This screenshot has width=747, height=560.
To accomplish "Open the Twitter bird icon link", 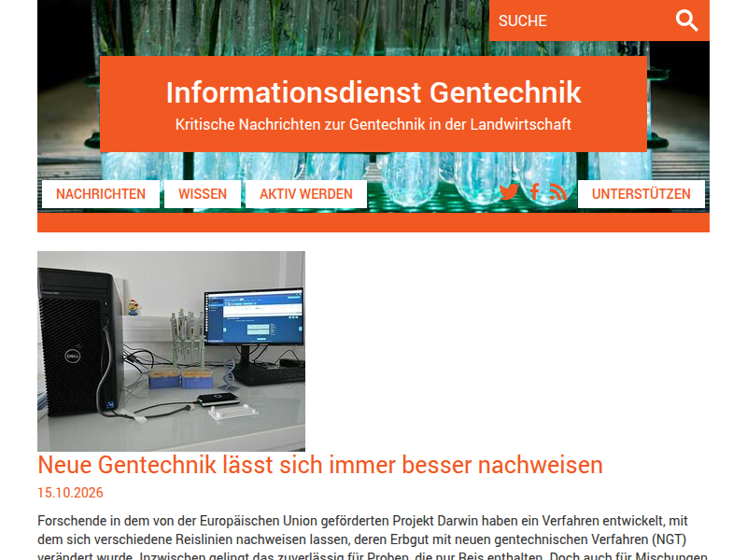I will (509, 192).
